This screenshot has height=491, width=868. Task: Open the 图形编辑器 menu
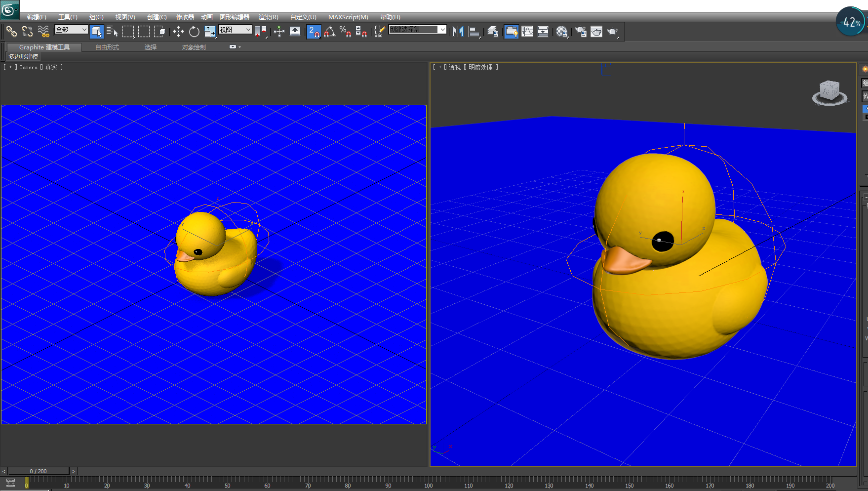pyautogui.click(x=235, y=17)
